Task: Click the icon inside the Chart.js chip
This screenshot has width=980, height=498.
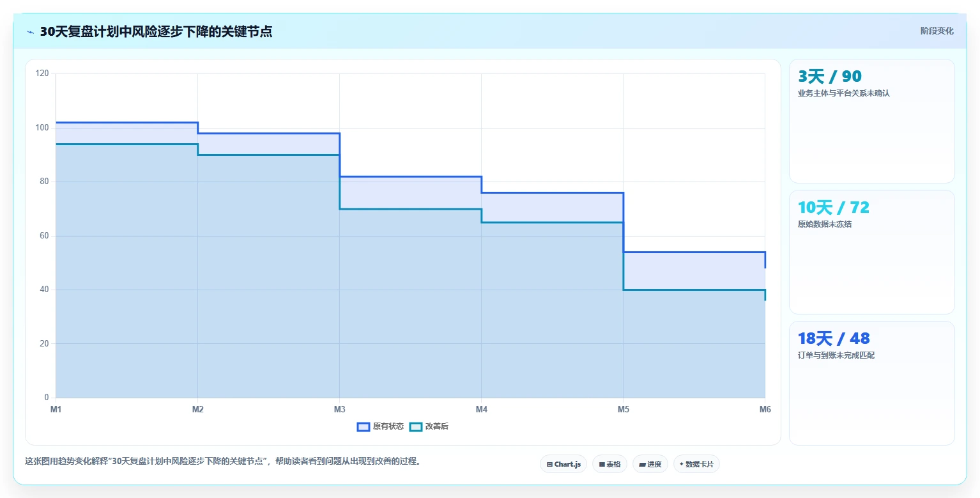Action: point(549,465)
